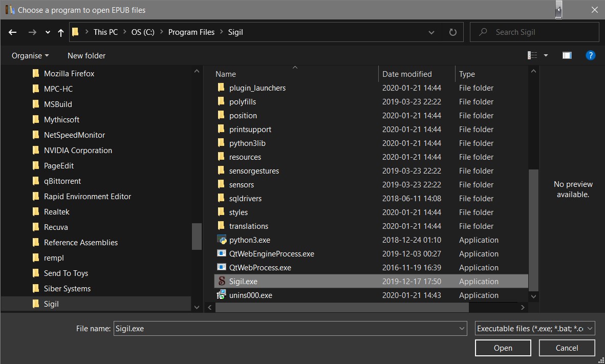Screen dimensions: 605x364
Task: Click the Cancel button
Action: click(x=567, y=348)
